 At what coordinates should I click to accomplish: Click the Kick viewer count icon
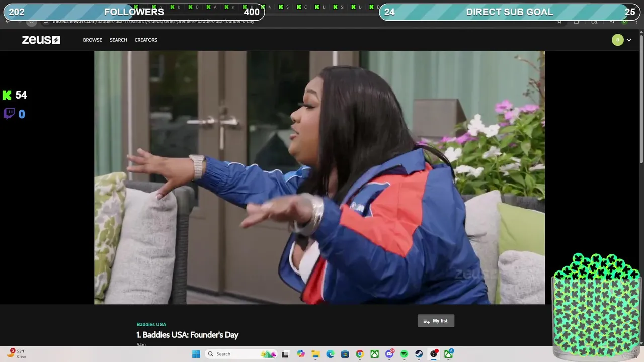(x=7, y=95)
